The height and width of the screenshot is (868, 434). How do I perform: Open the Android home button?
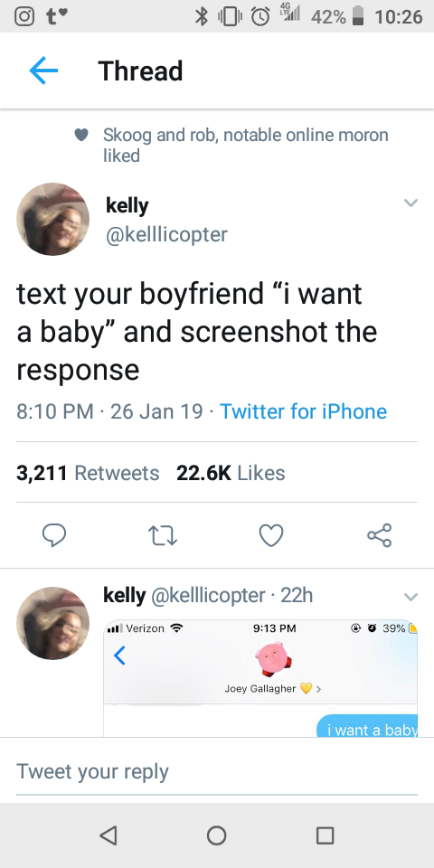pyautogui.click(x=216, y=835)
